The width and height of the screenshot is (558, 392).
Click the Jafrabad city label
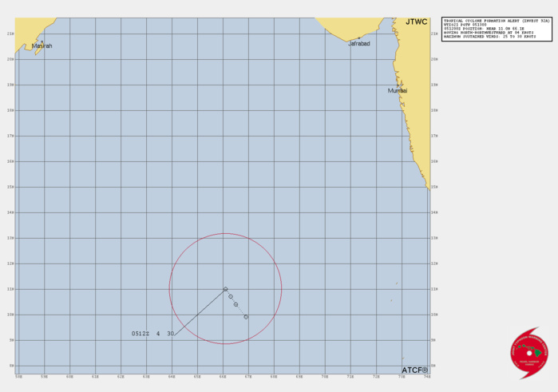pyautogui.click(x=359, y=44)
